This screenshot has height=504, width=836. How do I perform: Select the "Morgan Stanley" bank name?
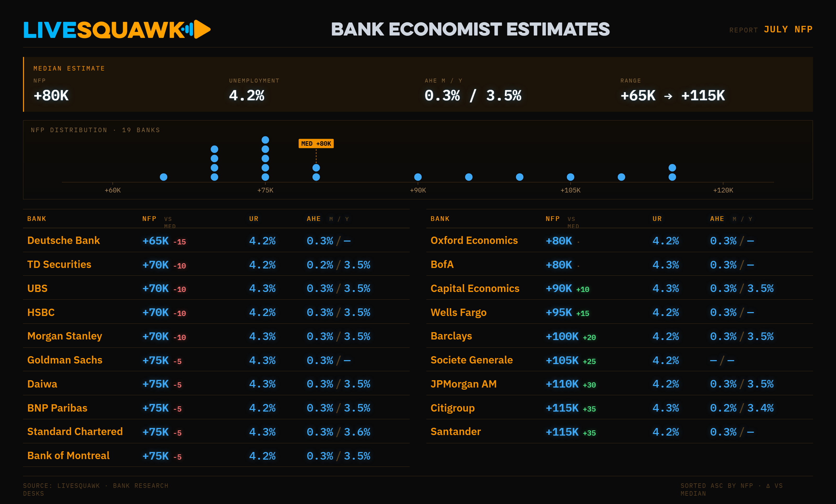coord(65,336)
